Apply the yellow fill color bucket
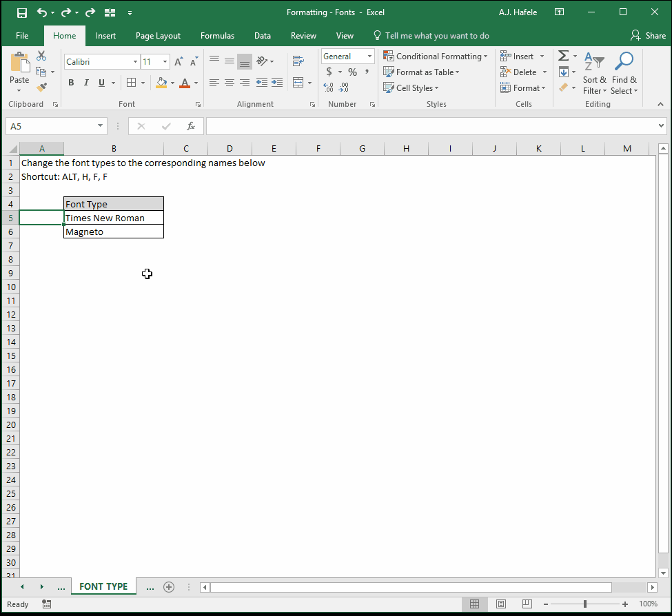The height and width of the screenshot is (616, 672). (161, 83)
